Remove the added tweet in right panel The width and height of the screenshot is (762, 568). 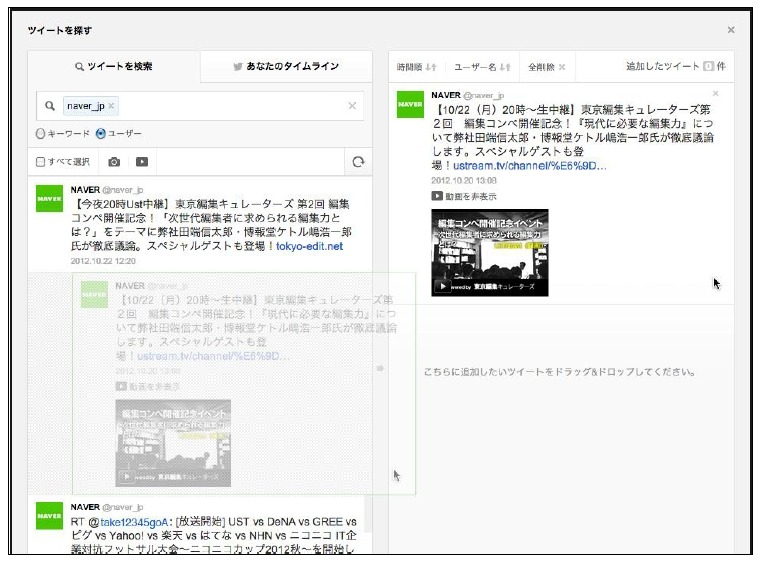[715, 93]
